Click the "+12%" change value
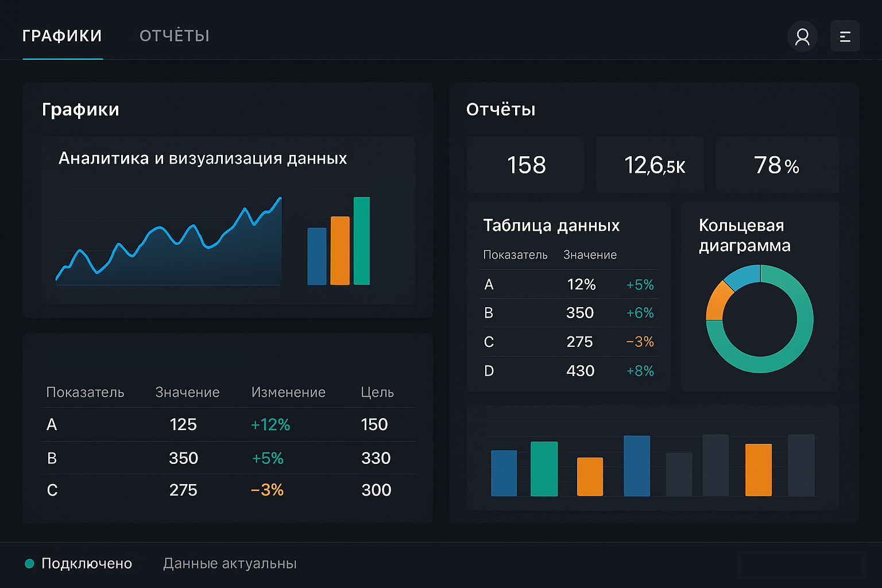This screenshot has height=588, width=882. click(270, 424)
